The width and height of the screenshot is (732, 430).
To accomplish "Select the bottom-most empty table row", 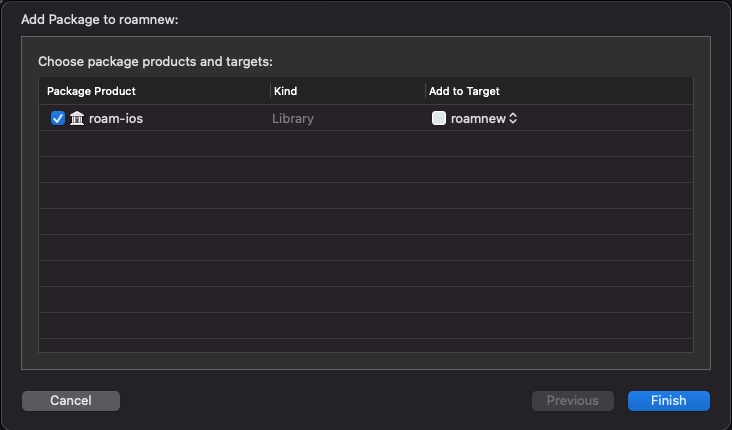I will pos(366,345).
